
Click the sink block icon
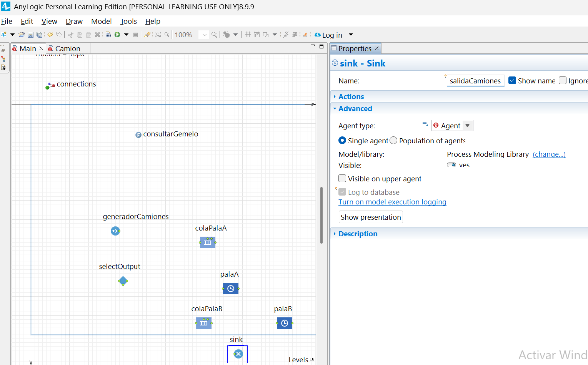point(238,354)
